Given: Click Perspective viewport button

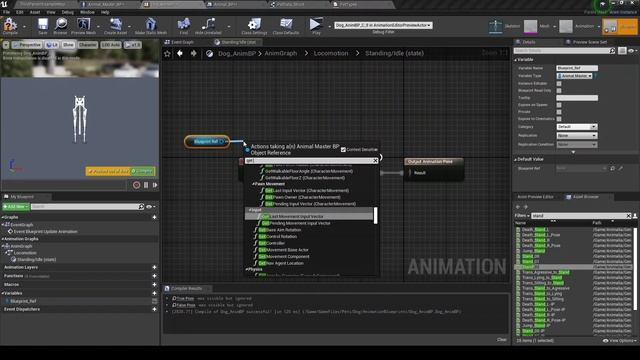Looking at the screenshot, I should (27, 44).
